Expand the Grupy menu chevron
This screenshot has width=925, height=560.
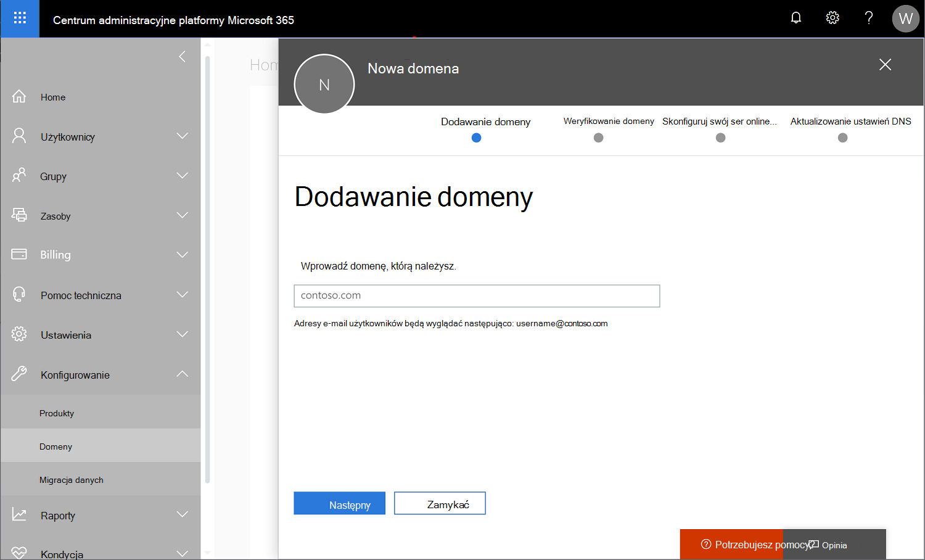pyautogui.click(x=183, y=176)
